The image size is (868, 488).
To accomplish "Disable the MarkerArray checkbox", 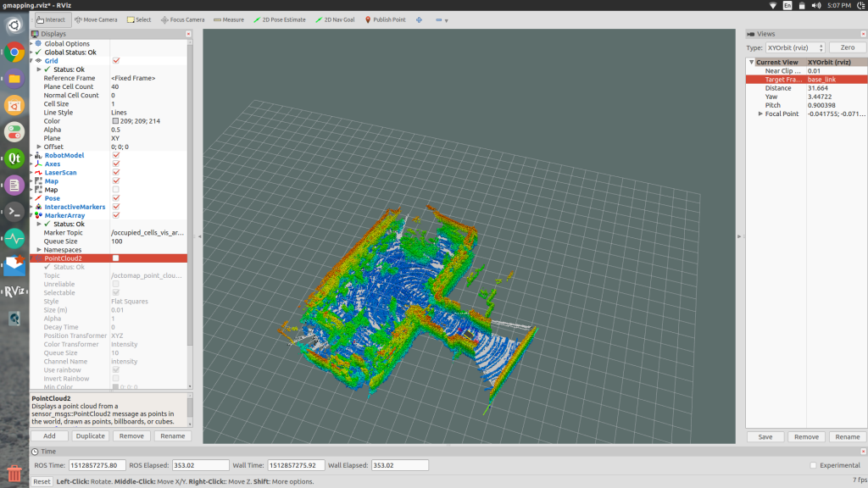I will [x=115, y=215].
